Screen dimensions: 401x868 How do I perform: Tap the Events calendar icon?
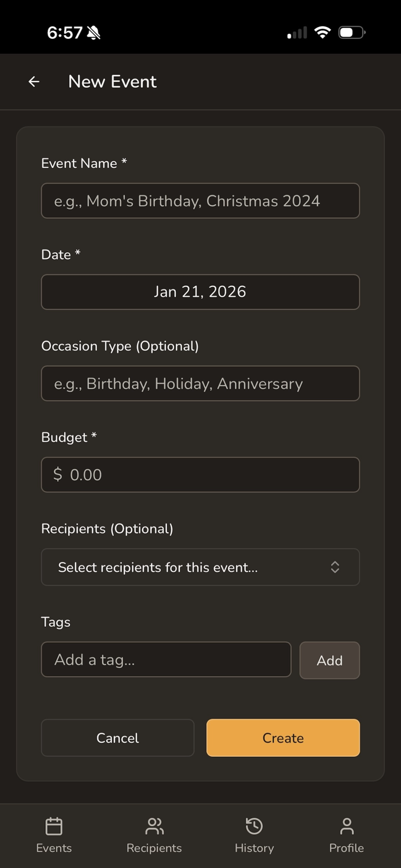point(54,826)
